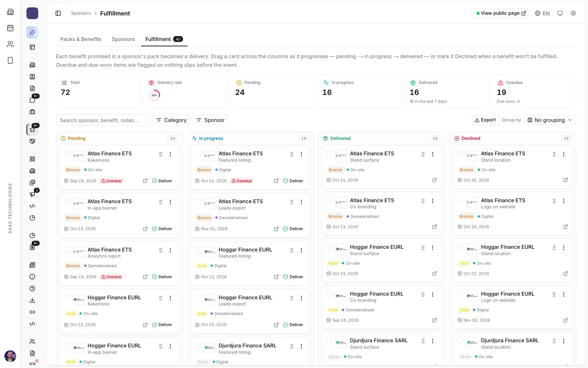The image size is (588, 368).
Task: Click the Export button
Action: pos(485,120)
